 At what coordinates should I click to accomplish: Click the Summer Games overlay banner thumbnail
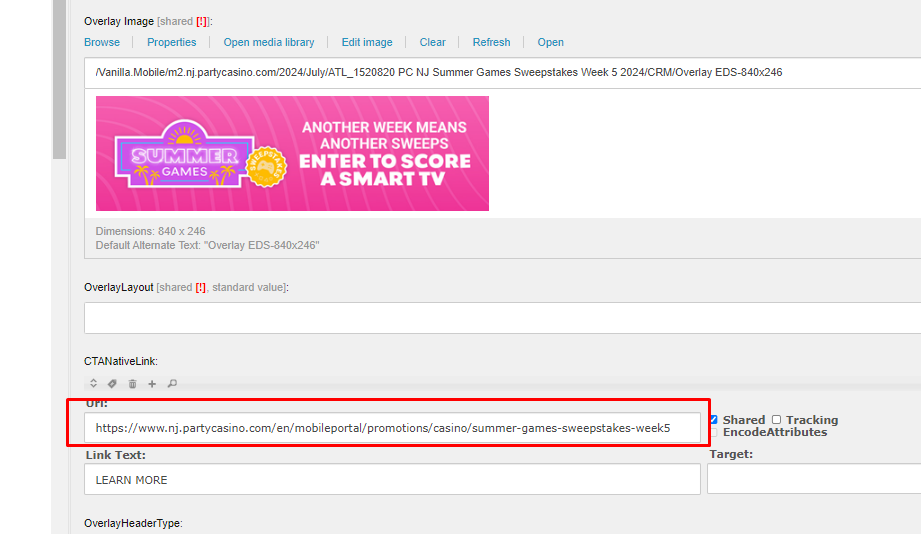(293, 153)
